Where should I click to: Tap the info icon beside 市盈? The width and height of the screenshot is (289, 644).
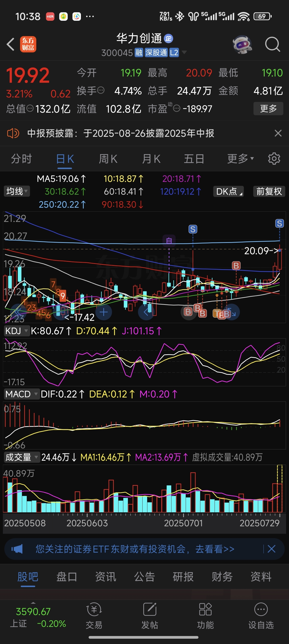[x=177, y=109]
